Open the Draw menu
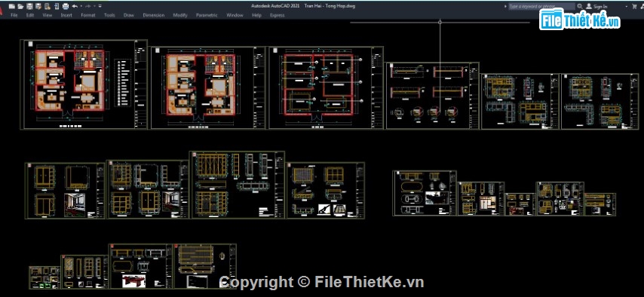644x297 pixels. point(128,15)
